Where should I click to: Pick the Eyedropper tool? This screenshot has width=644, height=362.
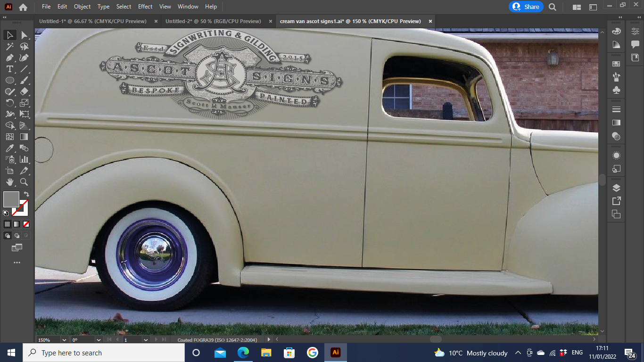[9, 148]
